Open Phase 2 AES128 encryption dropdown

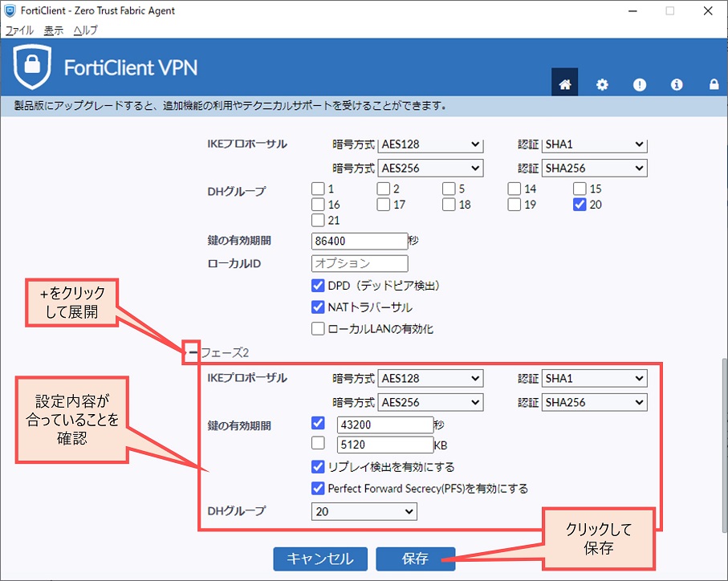tap(430, 379)
